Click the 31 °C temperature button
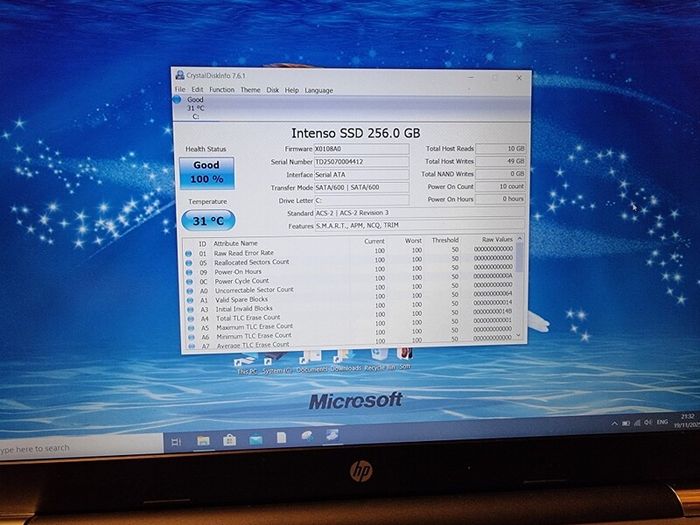Image resolution: width=700 pixels, height=525 pixels. tap(208, 221)
